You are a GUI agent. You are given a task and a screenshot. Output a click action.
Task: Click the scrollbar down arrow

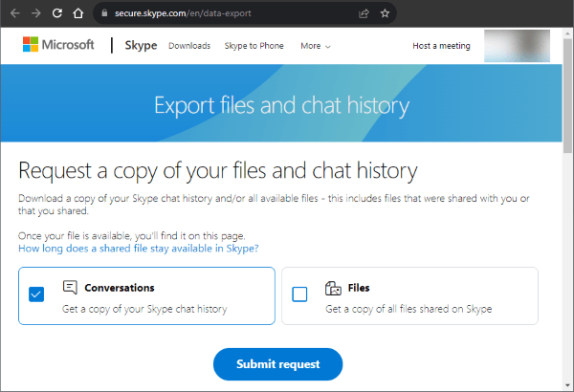coord(567,385)
